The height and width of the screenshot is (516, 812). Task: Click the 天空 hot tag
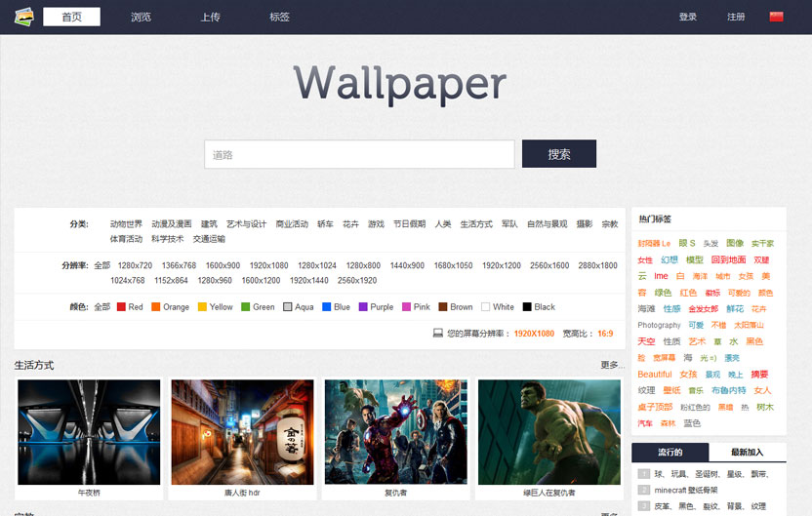click(x=646, y=341)
